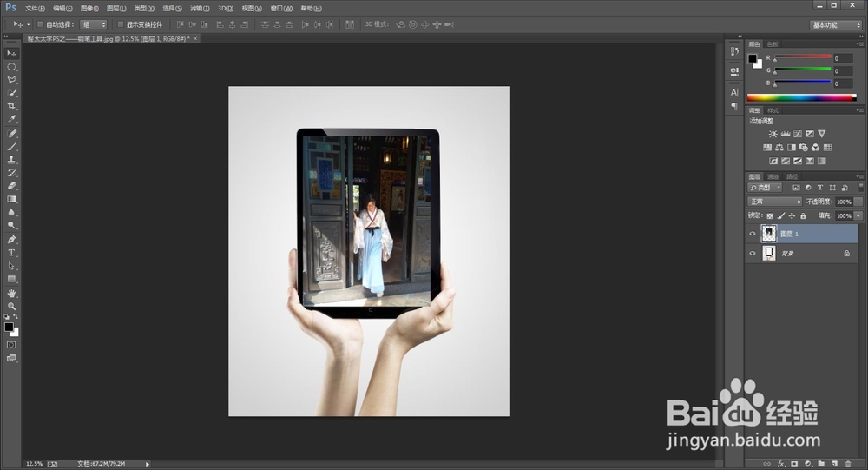Check the 显示变换控件 option
Viewport: 868px width, 470px height.
121,24
